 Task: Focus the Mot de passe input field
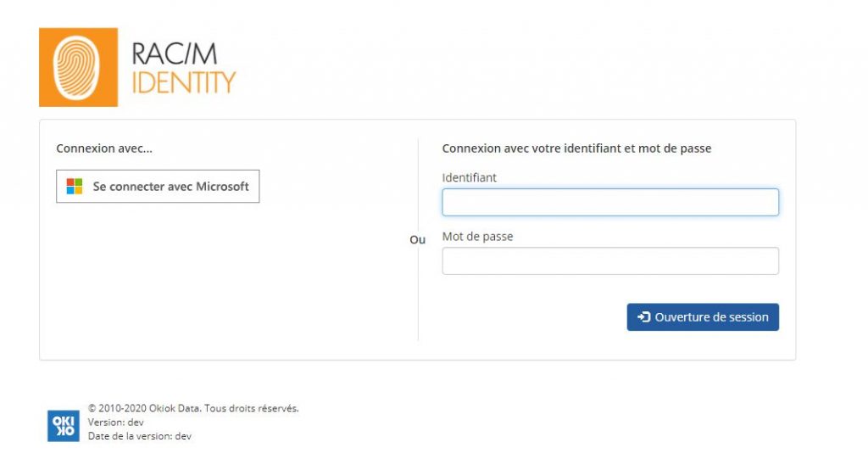pyautogui.click(x=610, y=261)
